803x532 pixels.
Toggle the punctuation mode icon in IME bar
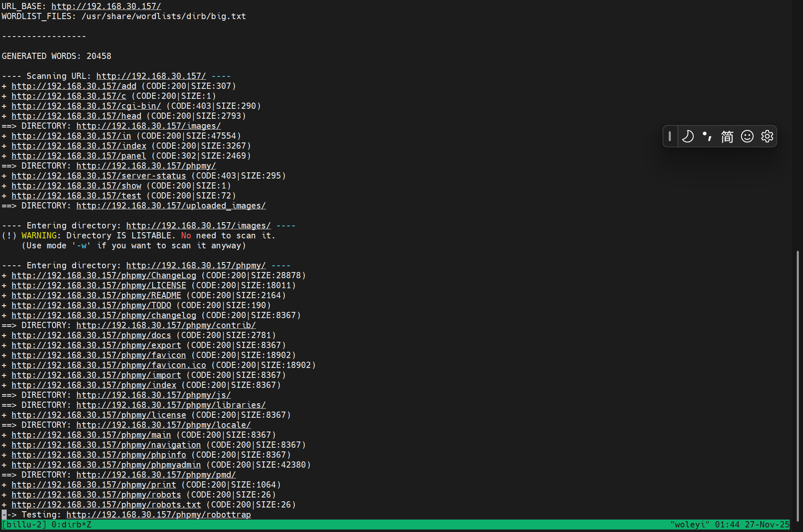point(707,136)
